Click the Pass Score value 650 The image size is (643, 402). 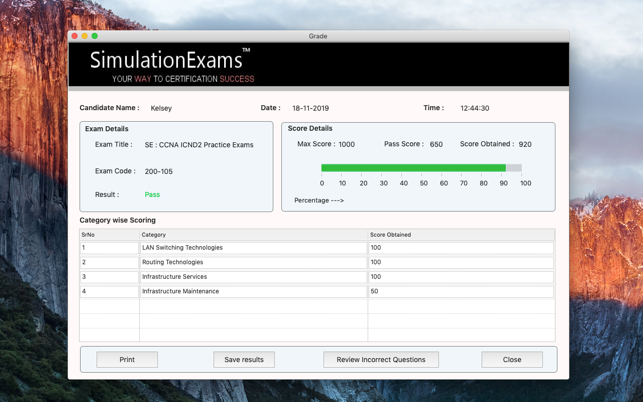coord(436,144)
